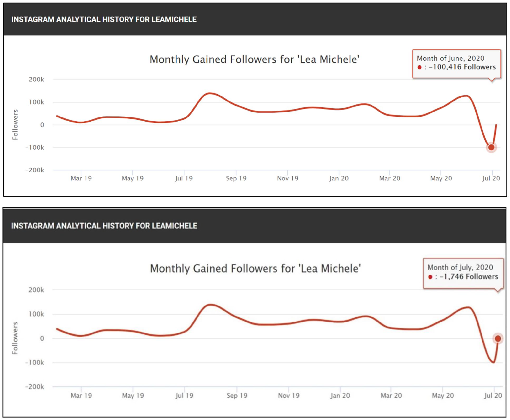
Task: Click the top chart's 'Monthly Gained Followers' title
Action: point(254,59)
